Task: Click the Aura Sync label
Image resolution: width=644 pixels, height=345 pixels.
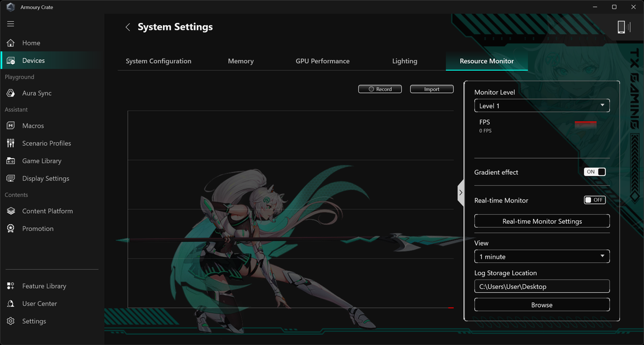Action: 37,93
